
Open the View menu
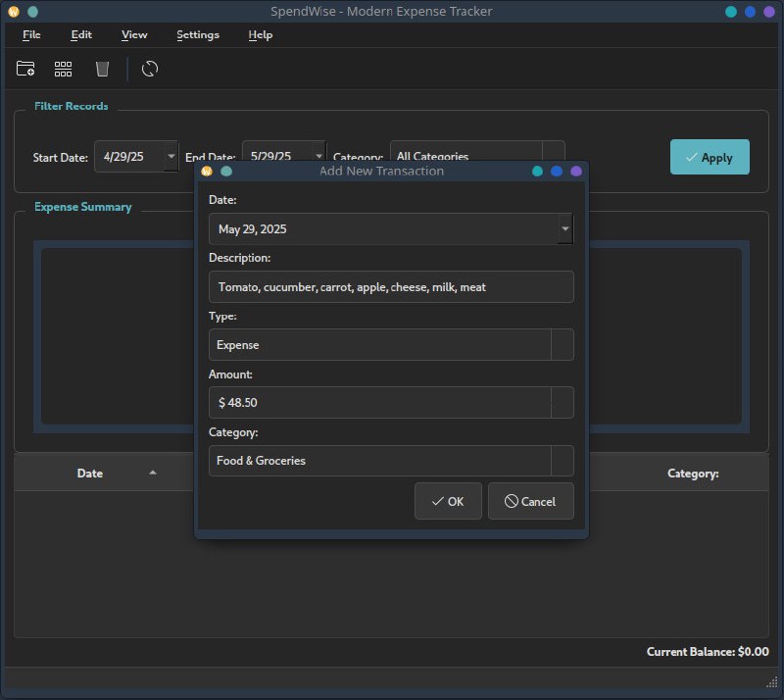[134, 34]
